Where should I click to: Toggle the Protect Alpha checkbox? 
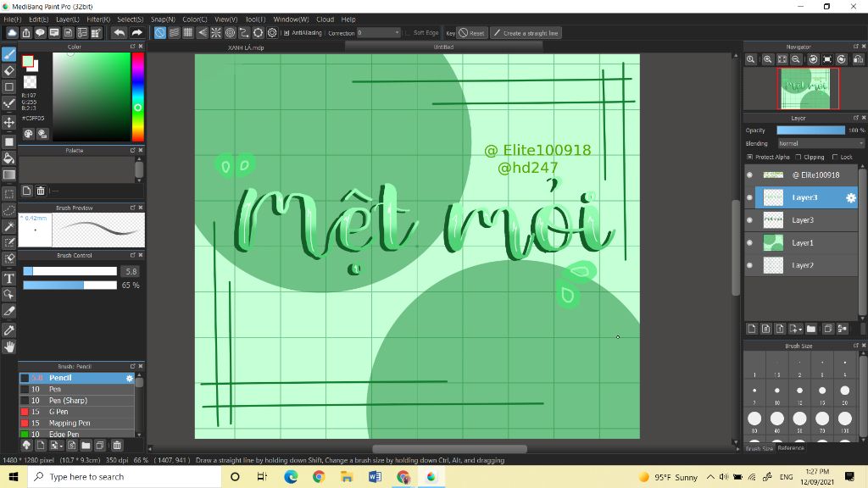click(x=749, y=157)
